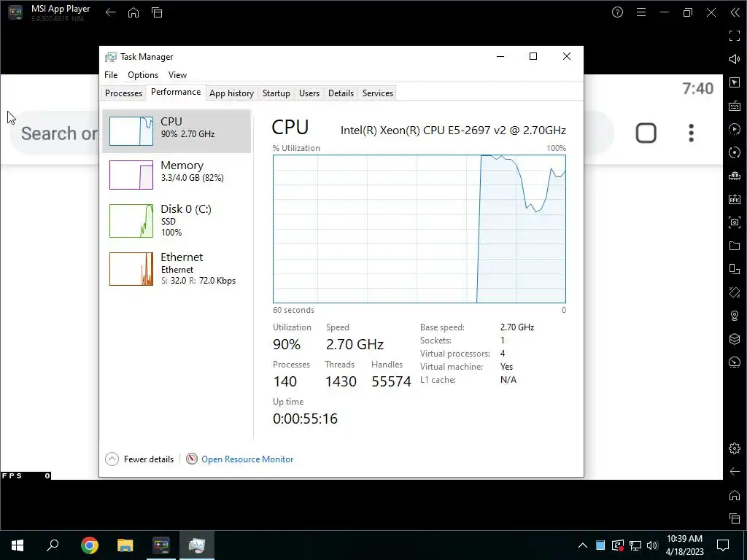Click the Search or type URL field

pyautogui.click(x=59, y=133)
